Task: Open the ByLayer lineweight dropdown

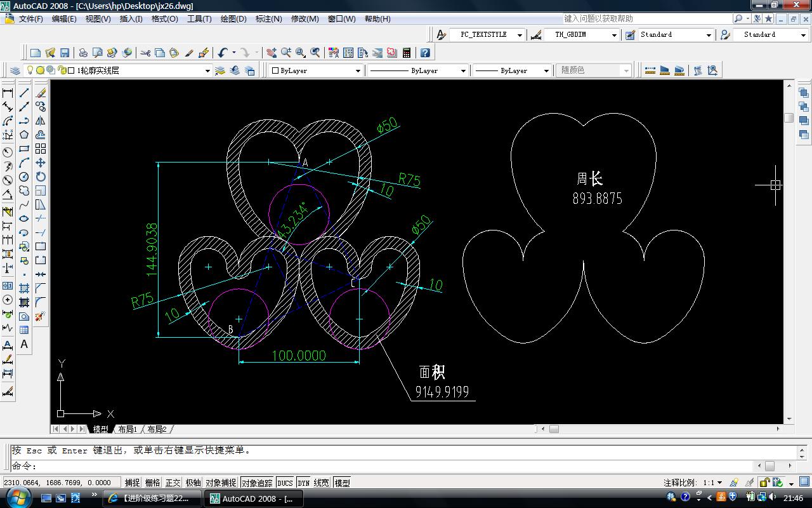Action: 546,70
